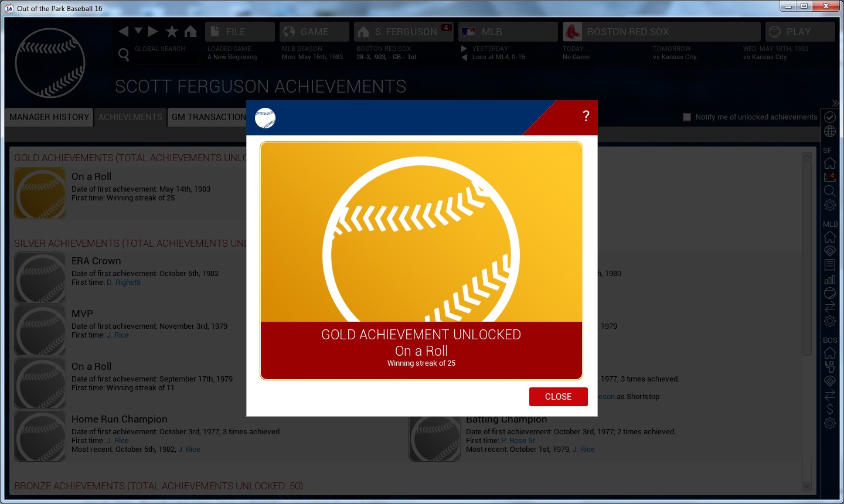
Task: Open the MLB home icon in sidebar
Action: [830, 237]
